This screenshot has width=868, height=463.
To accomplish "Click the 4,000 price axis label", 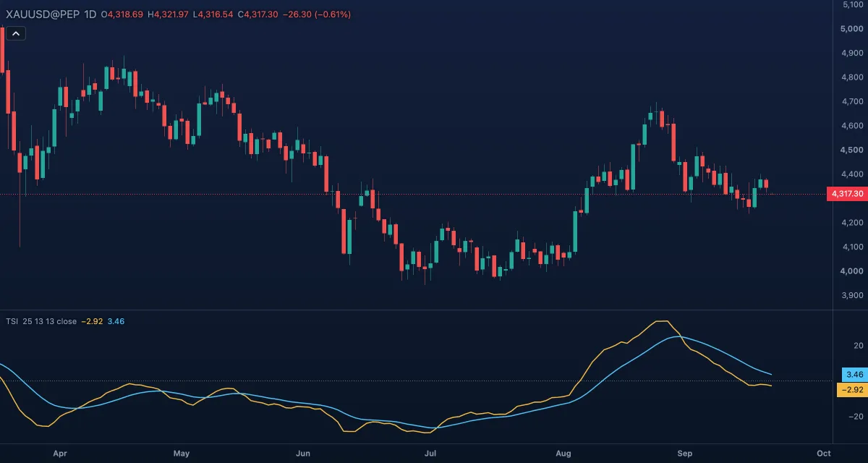I will (851, 271).
